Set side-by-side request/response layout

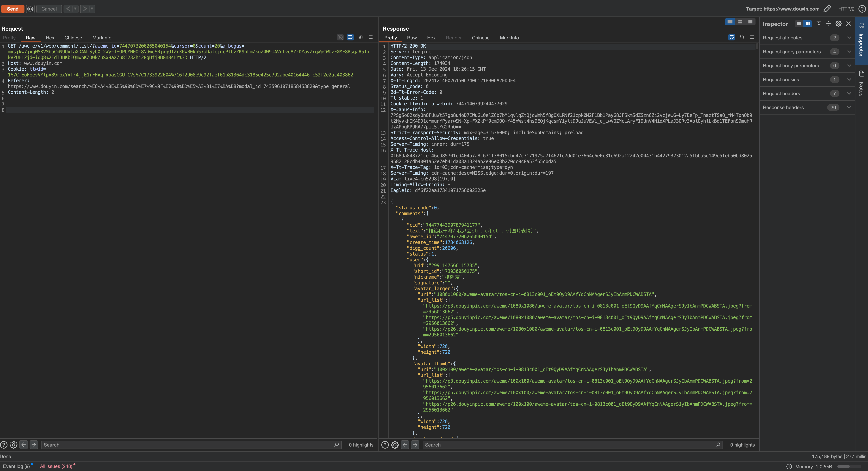[x=730, y=22]
